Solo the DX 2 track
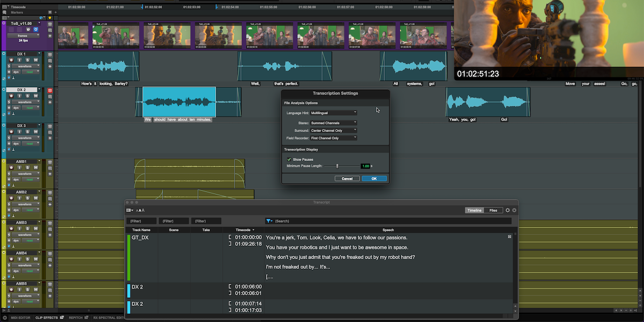Screen dimensions: 644x322 point(27,96)
